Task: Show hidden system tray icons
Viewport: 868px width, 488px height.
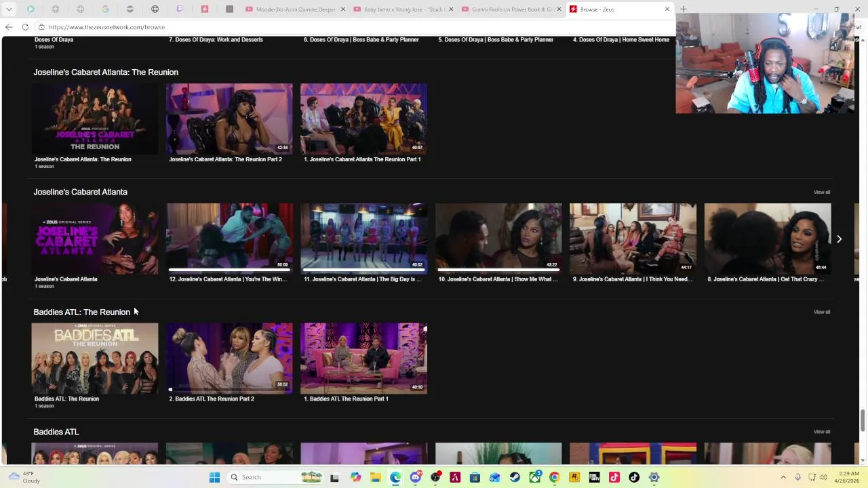Action: 783,477
